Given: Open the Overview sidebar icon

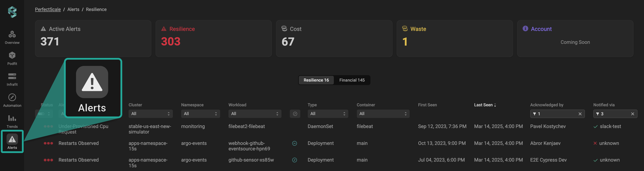Looking at the screenshot, I should pyautogui.click(x=12, y=37).
